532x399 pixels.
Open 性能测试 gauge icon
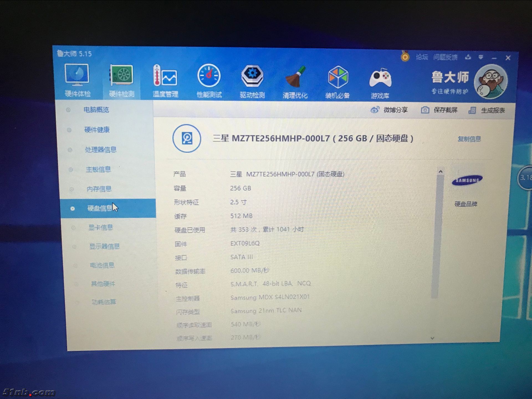pos(209,76)
